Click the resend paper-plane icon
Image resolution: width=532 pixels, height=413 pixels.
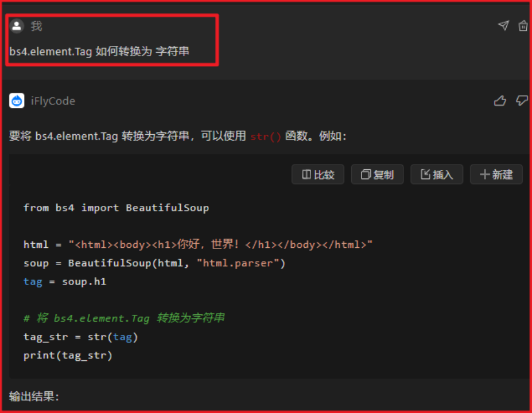point(503,25)
